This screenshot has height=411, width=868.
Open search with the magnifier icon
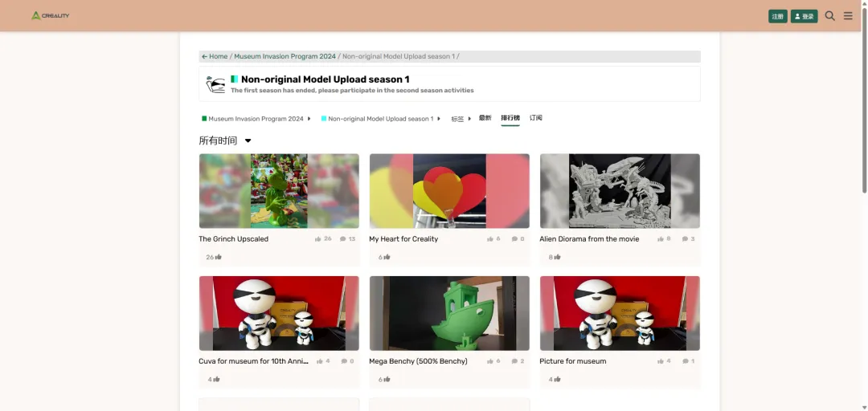coord(830,16)
